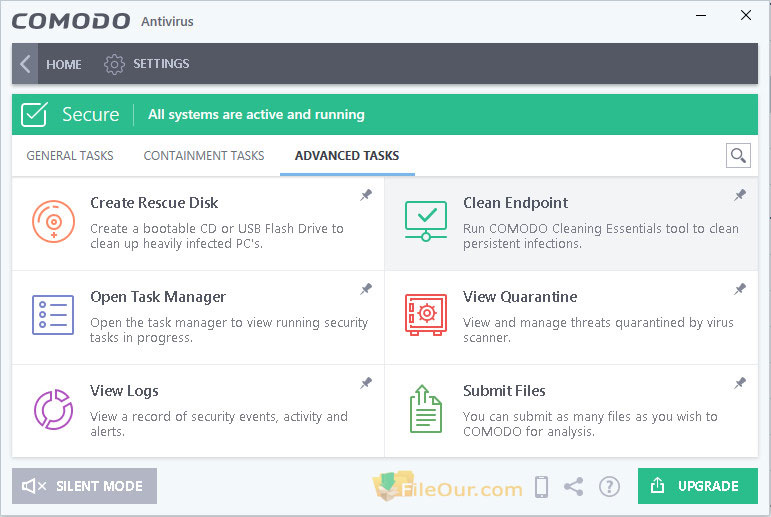Click 'You can submit as many files' description
This screenshot has width=771, height=517.
pyautogui.click(x=590, y=424)
